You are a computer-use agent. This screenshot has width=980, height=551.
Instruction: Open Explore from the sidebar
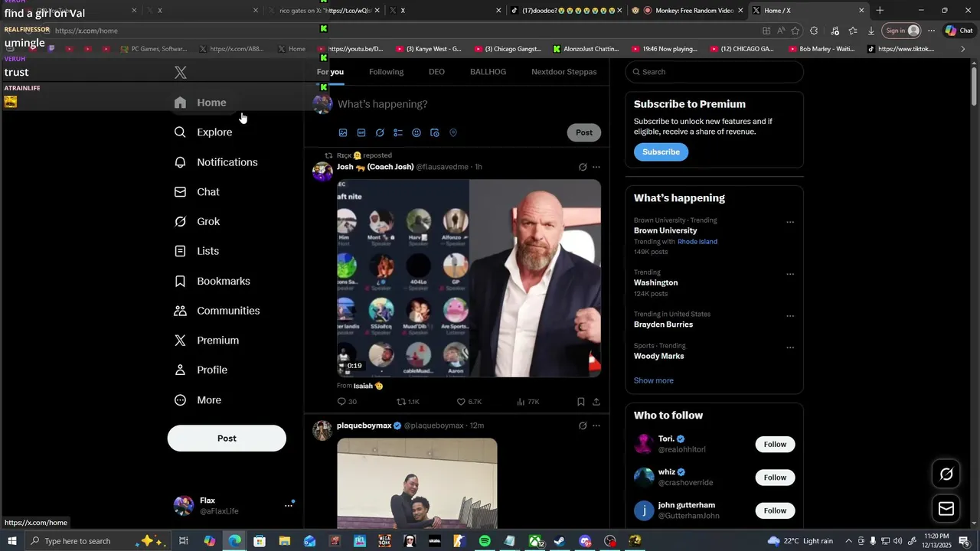pos(204,132)
